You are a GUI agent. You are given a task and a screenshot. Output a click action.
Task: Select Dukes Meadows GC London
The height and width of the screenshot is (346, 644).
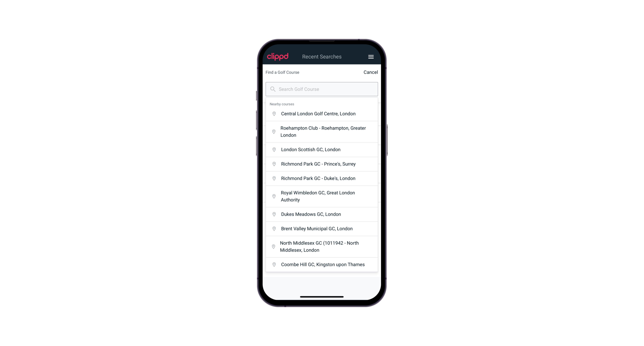click(x=322, y=214)
